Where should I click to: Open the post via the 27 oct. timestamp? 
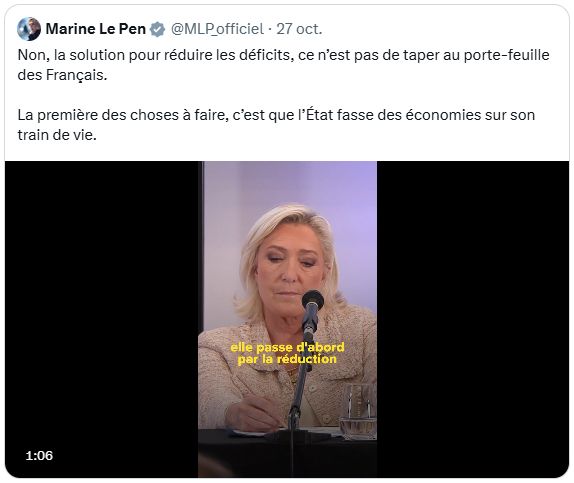[299, 29]
